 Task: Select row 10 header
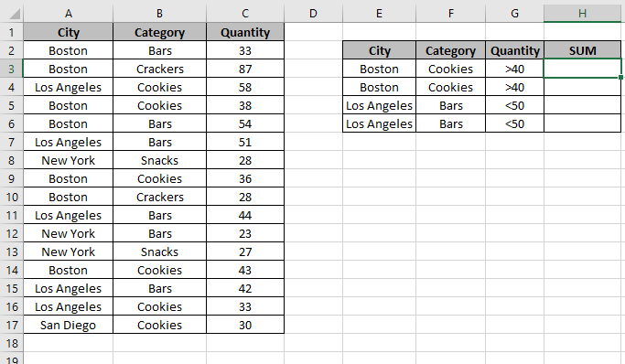11,198
